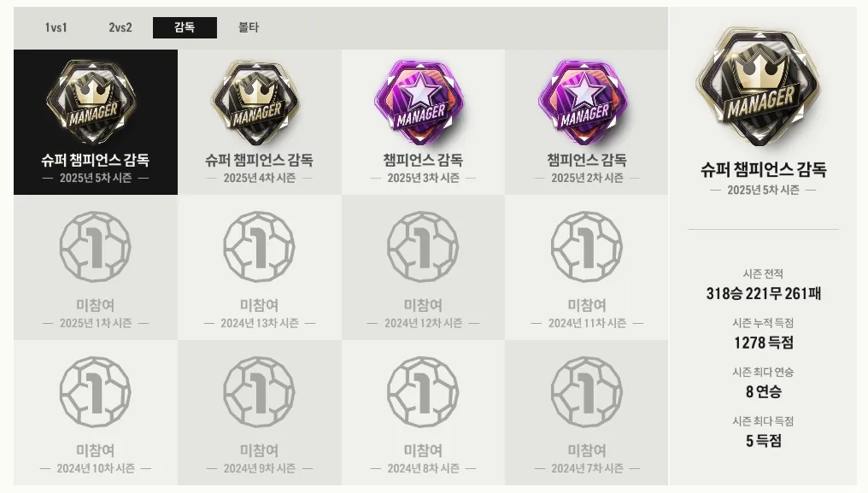The height and width of the screenshot is (493, 868).
Task: Click the 슈퍼 챔피언스 감독 title in detail panel
Action: coord(764,169)
